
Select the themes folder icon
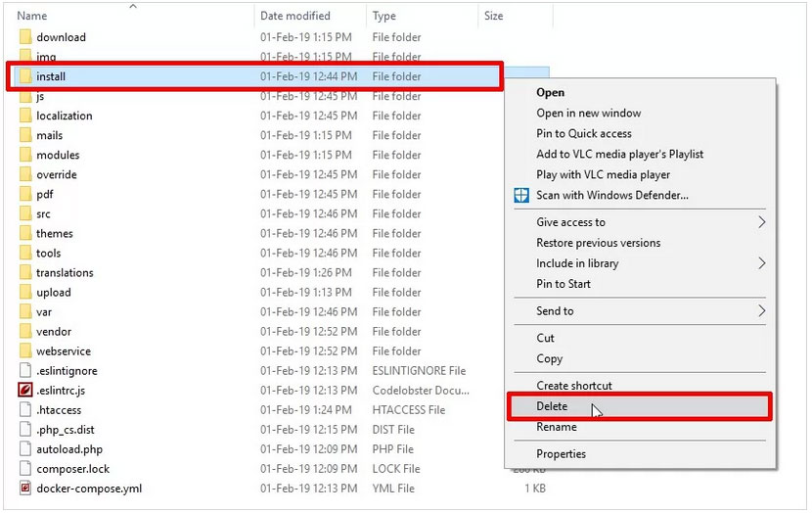tap(25, 234)
